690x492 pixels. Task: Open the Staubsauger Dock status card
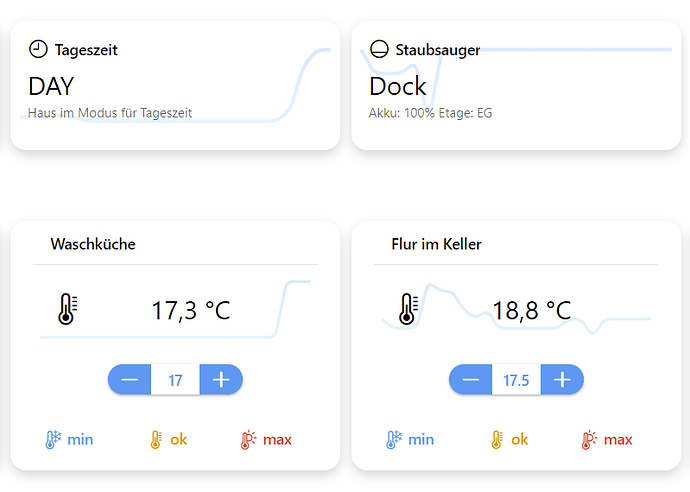(398, 86)
